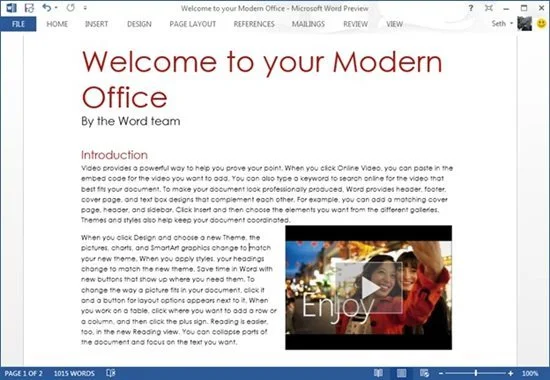
Task: Open the FILE tab
Action: click(x=18, y=24)
